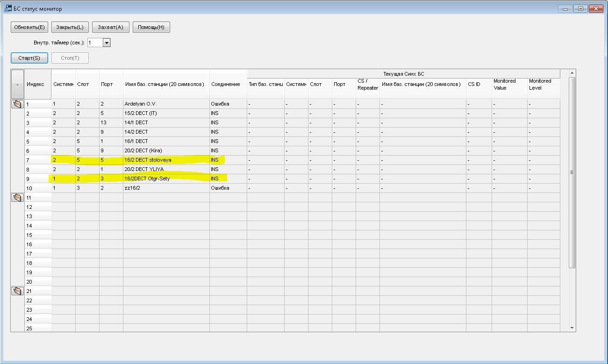The image size is (608, 364).
Task: Click Ошибка status in Ardelyan O.V. row
Action: click(228, 104)
